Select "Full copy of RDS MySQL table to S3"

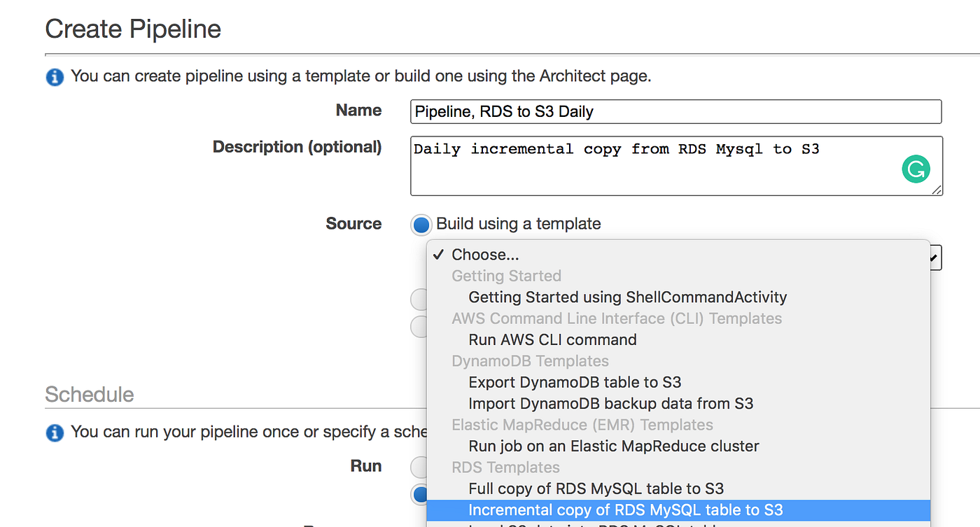[x=596, y=489]
